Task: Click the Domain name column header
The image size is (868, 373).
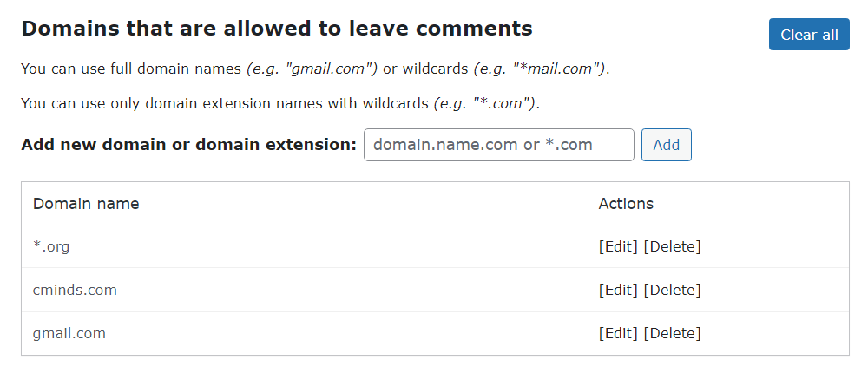Action: tap(86, 204)
